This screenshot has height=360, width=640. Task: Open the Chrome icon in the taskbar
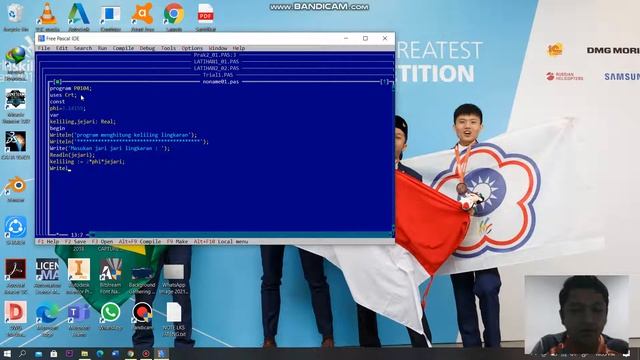click(x=131, y=353)
